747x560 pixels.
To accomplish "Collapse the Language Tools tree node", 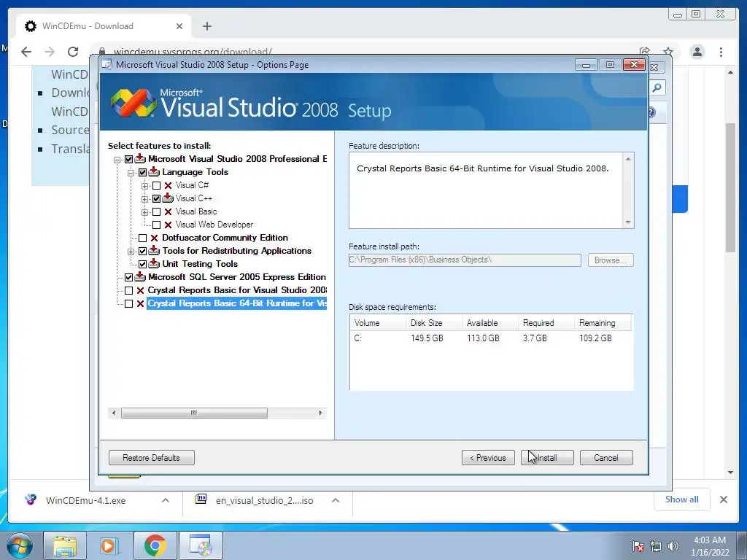I will [x=131, y=172].
